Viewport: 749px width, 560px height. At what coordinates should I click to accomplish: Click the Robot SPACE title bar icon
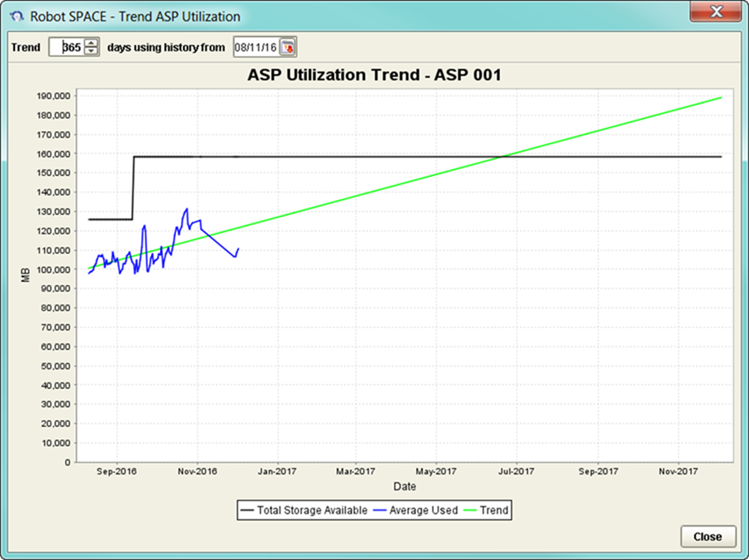[x=17, y=17]
